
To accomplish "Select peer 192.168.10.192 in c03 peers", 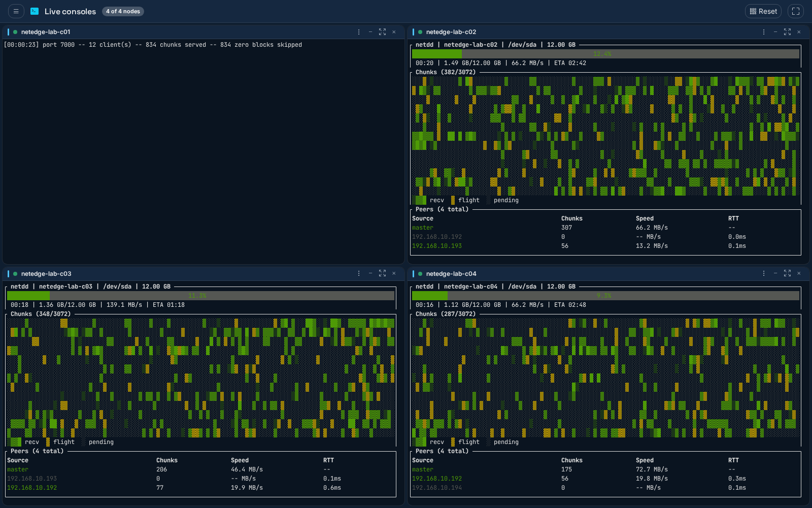I will [x=200, y=488].
